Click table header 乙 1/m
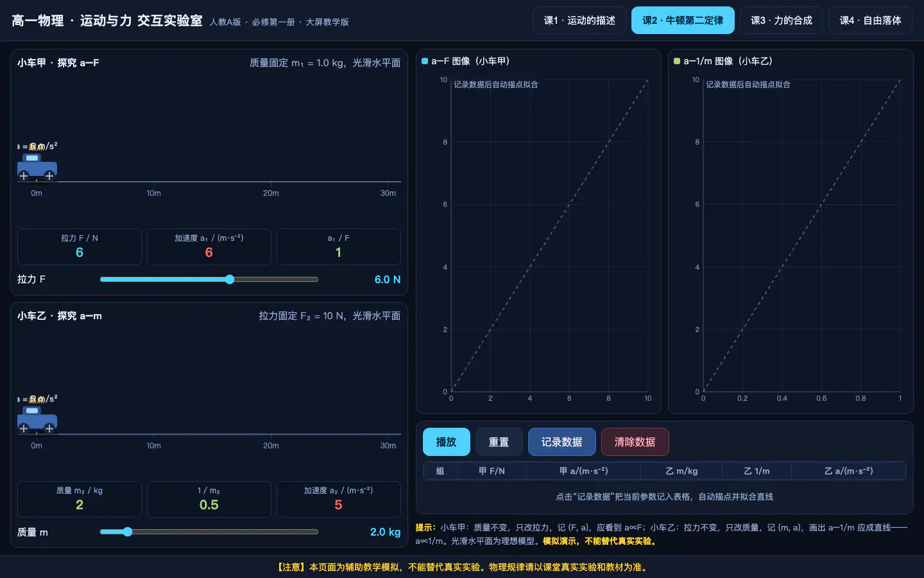Screen dimensions: 924x578 coord(757,471)
